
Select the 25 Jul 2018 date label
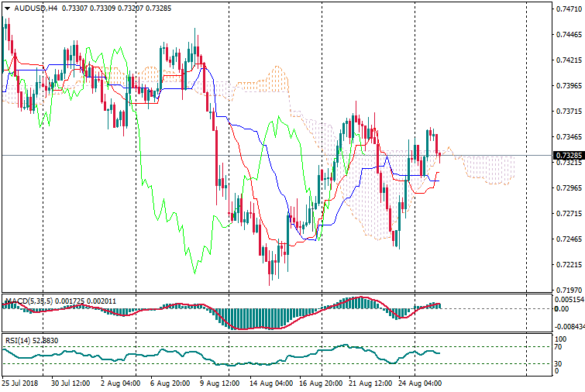(x=19, y=383)
